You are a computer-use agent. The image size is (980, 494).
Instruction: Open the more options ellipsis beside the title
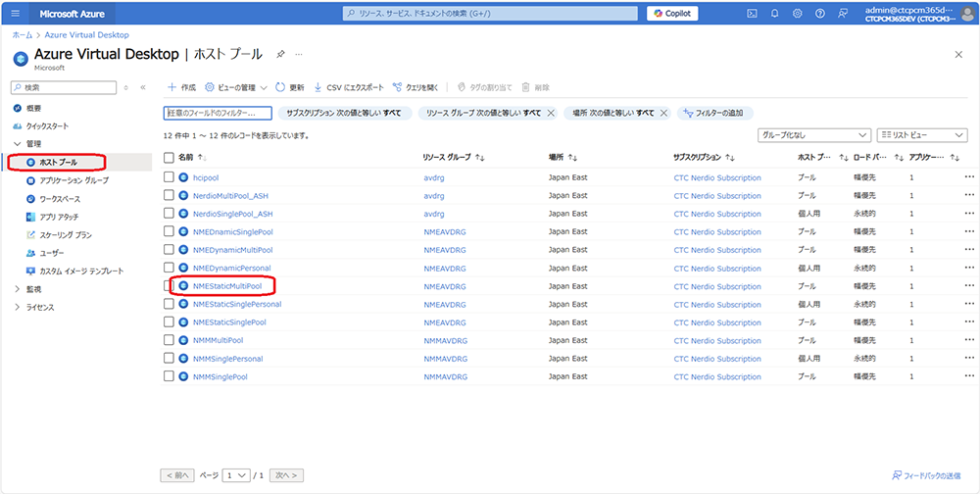coord(299,55)
